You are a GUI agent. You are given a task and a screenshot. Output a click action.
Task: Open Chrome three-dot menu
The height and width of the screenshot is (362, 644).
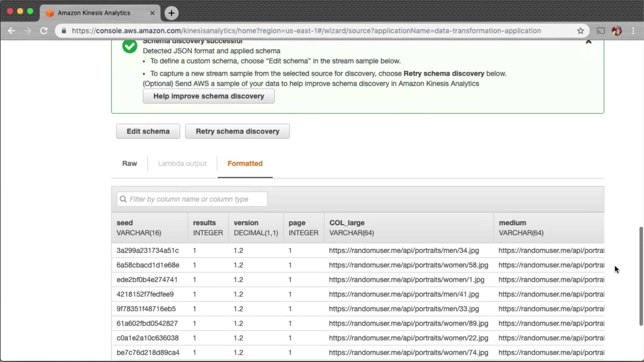tap(633, 31)
